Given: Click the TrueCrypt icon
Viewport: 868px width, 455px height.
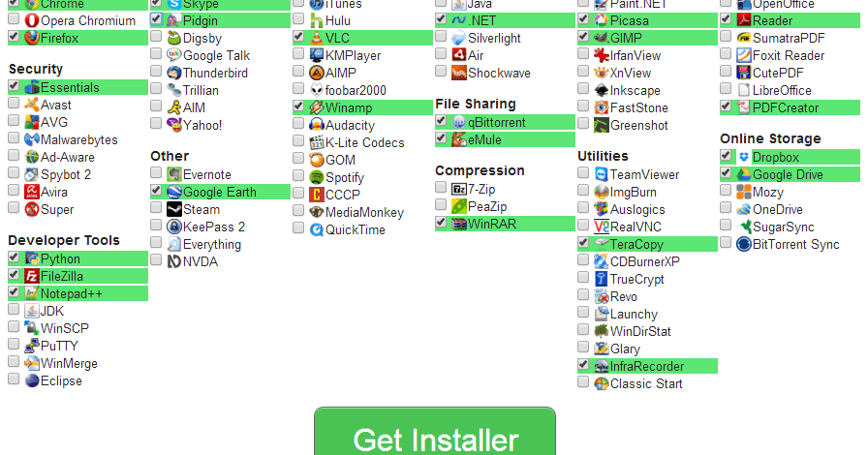Looking at the screenshot, I should click(x=602, y=279).
